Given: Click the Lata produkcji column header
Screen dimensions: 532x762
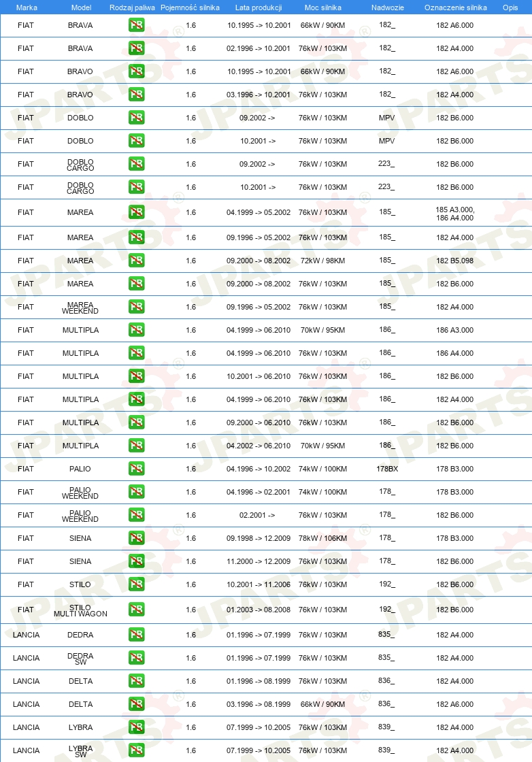Looking at the screenshot, I should pyautogui.click(x=259, y=7).
